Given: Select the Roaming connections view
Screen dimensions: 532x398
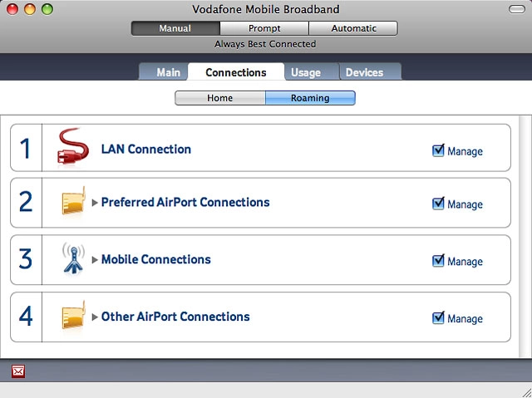Looking at the screenshot, I should point(310,98).
